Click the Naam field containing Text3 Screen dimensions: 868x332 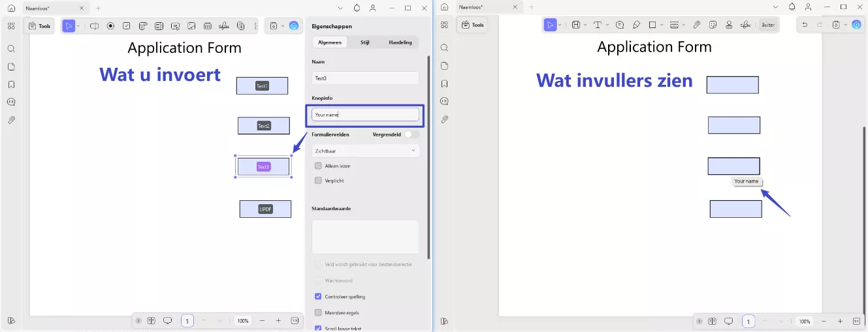click(365, 78)
